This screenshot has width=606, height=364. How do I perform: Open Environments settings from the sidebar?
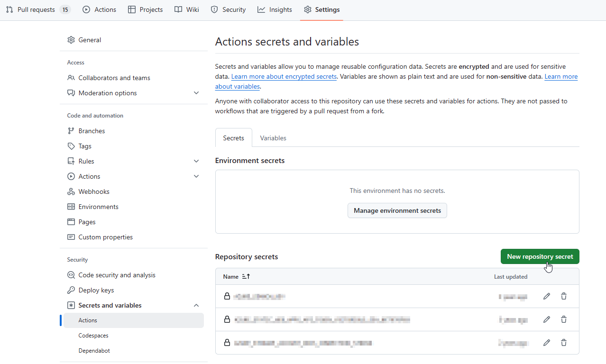pos(99,206)
